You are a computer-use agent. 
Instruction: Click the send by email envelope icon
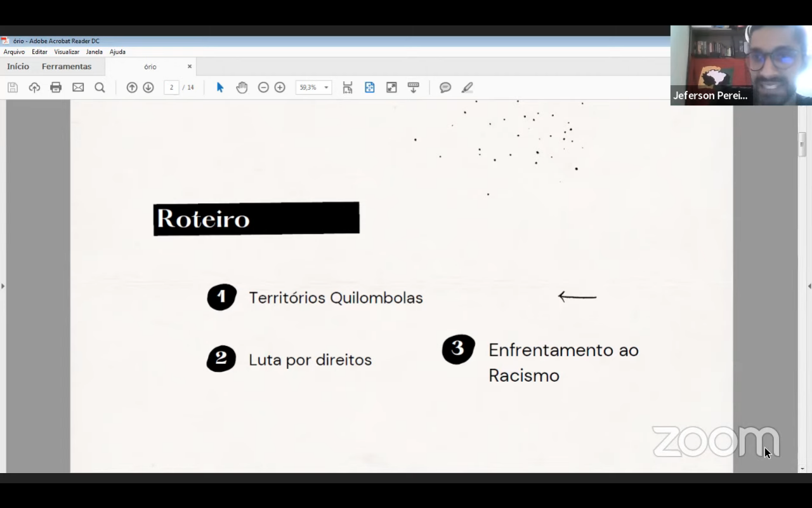(x=78, y=88)
